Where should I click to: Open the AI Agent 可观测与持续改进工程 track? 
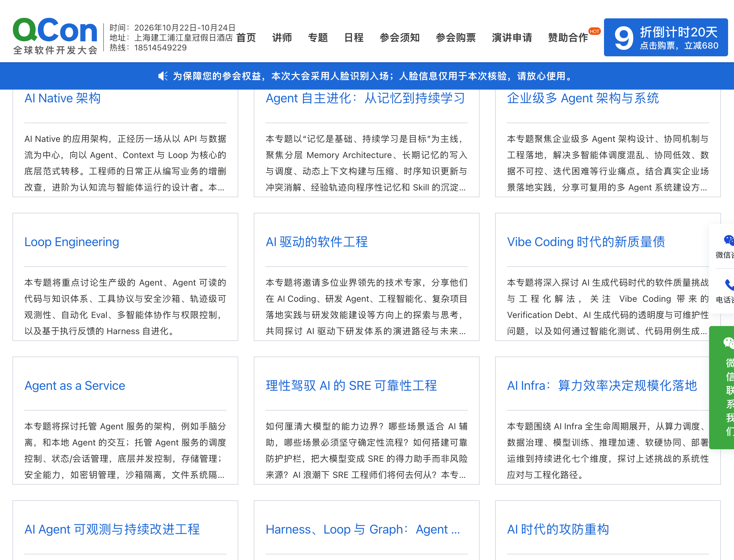point(112,529)
